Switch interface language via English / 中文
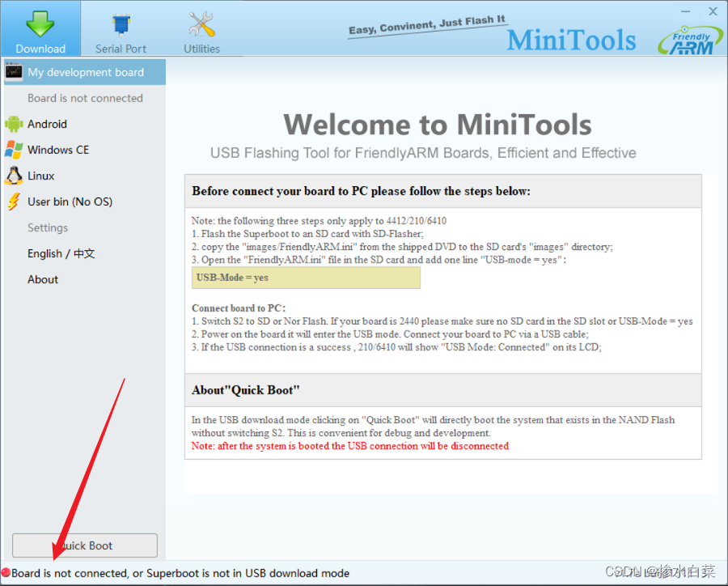The width and height of the screenshot is (728, 586). [x=60, y=253]
